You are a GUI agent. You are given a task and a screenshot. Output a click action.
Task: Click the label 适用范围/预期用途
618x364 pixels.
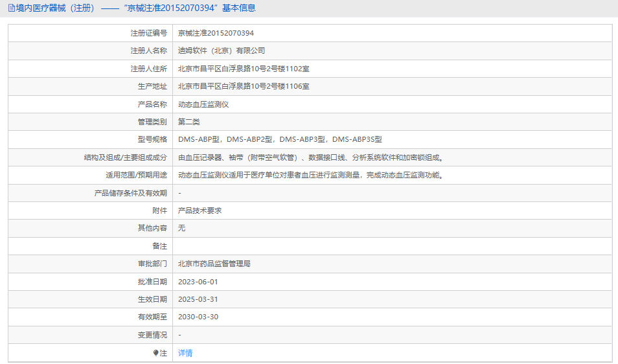point(137,175)
